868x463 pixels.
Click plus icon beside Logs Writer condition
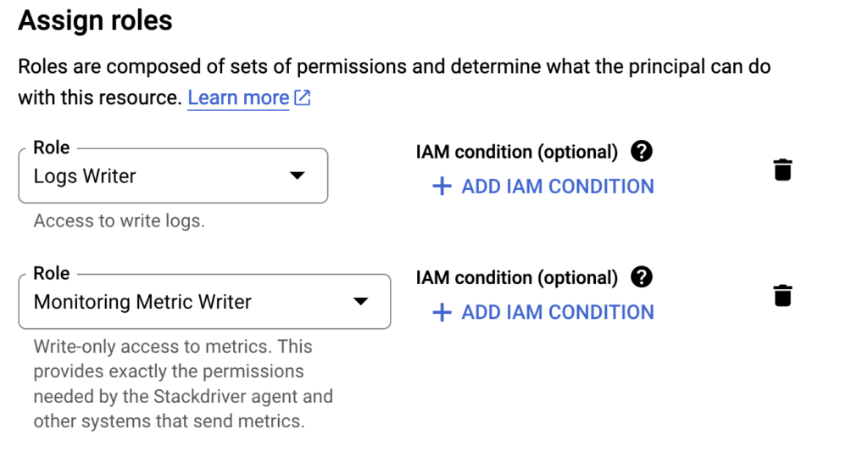[x=442, y=187]
